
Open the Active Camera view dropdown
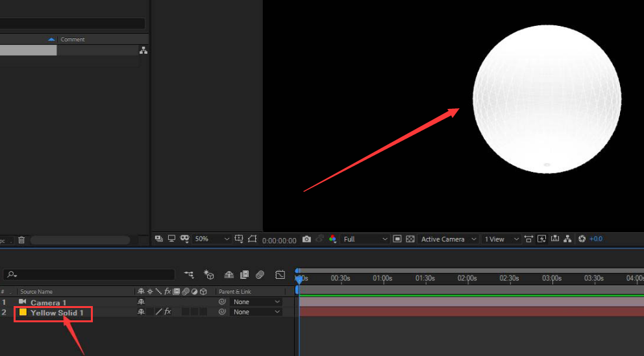(448, 239)
